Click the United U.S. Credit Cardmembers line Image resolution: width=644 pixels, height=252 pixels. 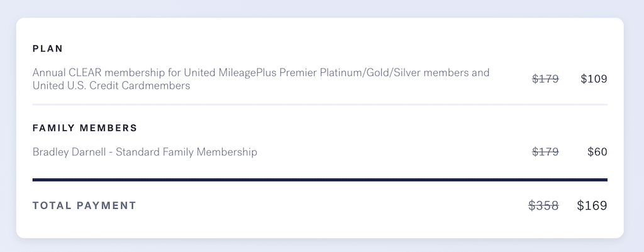point(111,85)
